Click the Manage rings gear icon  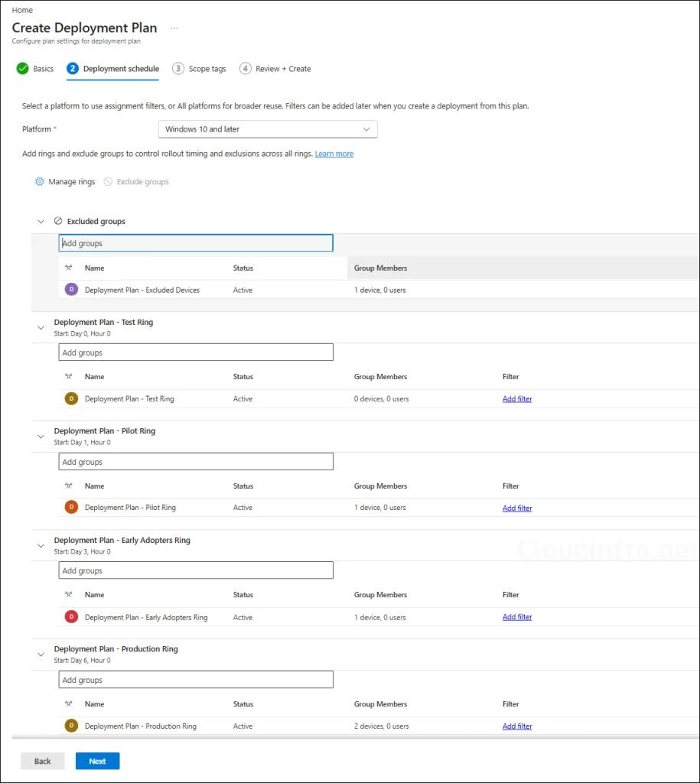40,182
